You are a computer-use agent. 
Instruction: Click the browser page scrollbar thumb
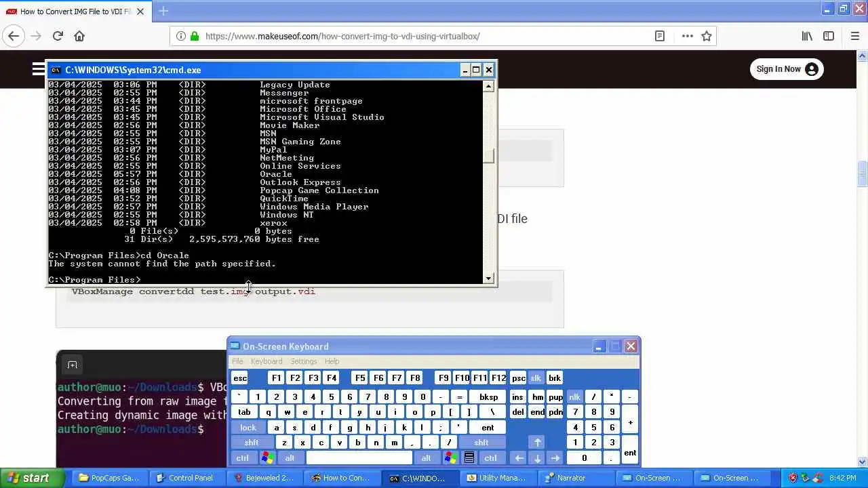(x=863, y=174)
